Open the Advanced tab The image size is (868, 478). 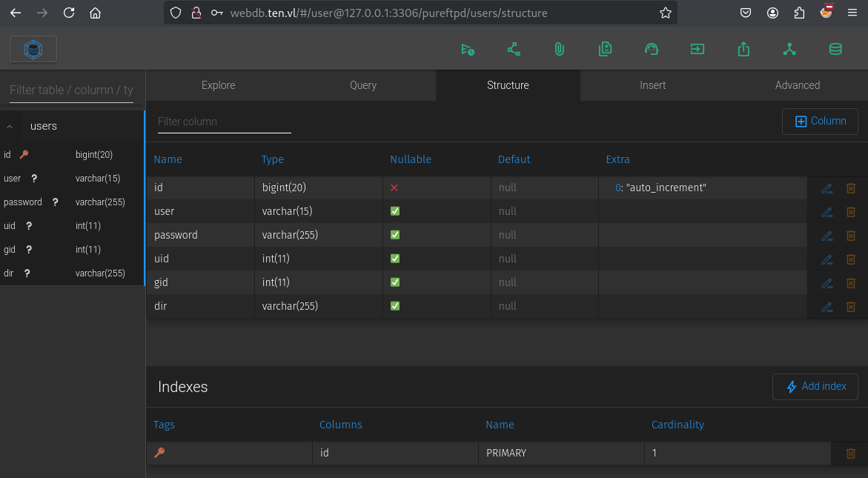797,85
